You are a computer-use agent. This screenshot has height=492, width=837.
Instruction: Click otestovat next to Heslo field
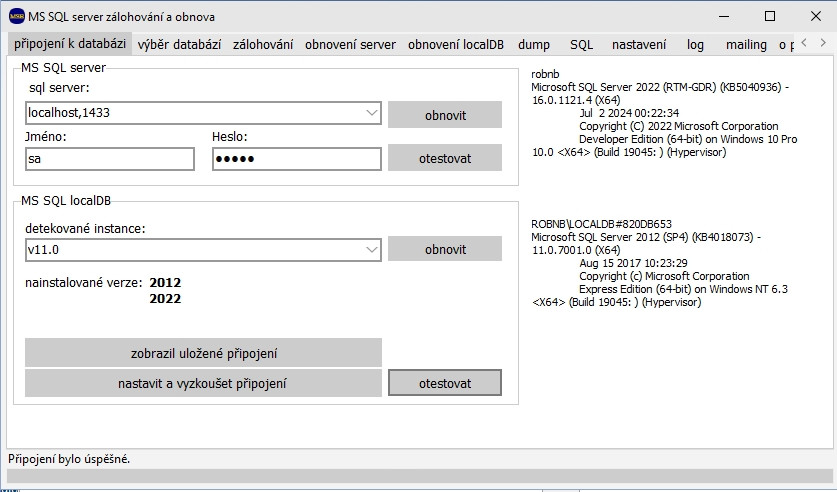445,158
